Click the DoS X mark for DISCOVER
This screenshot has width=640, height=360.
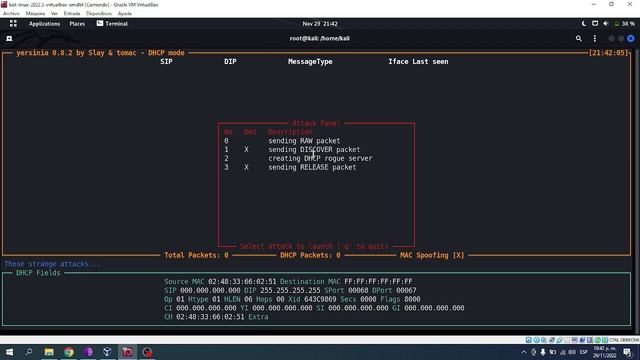246,150
